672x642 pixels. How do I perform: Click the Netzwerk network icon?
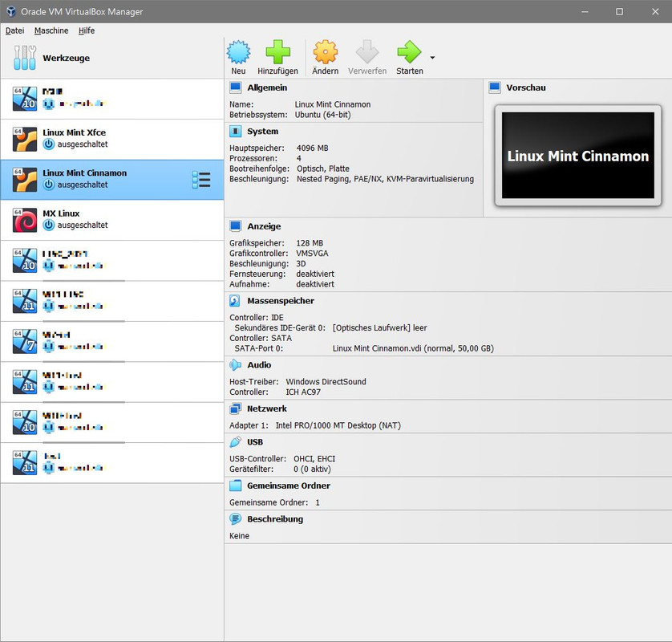(x=235, y=408)
